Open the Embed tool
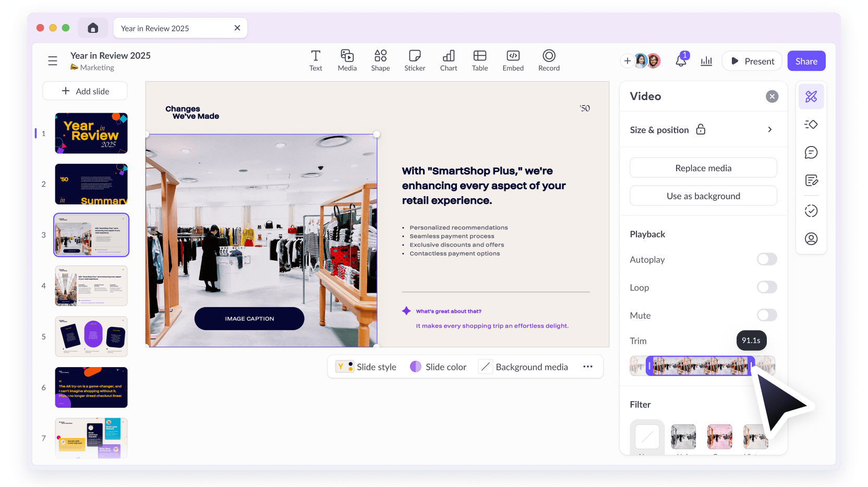Viewport: 868px width, 487px height. tap(513, 60)
